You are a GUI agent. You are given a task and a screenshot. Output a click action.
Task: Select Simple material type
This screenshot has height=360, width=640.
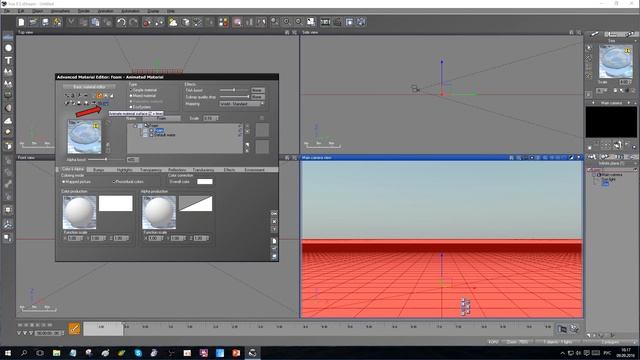pos(143,90)
